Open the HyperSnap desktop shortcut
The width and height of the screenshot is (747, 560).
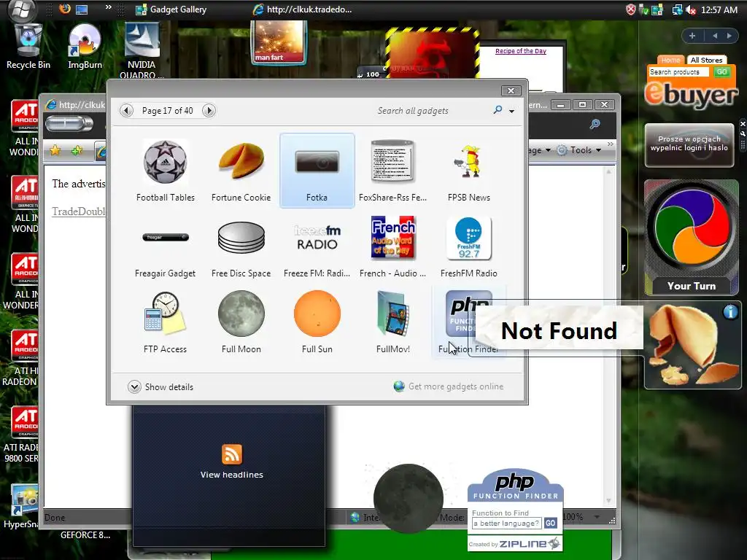pyautogui.click(x=21, y=507)
